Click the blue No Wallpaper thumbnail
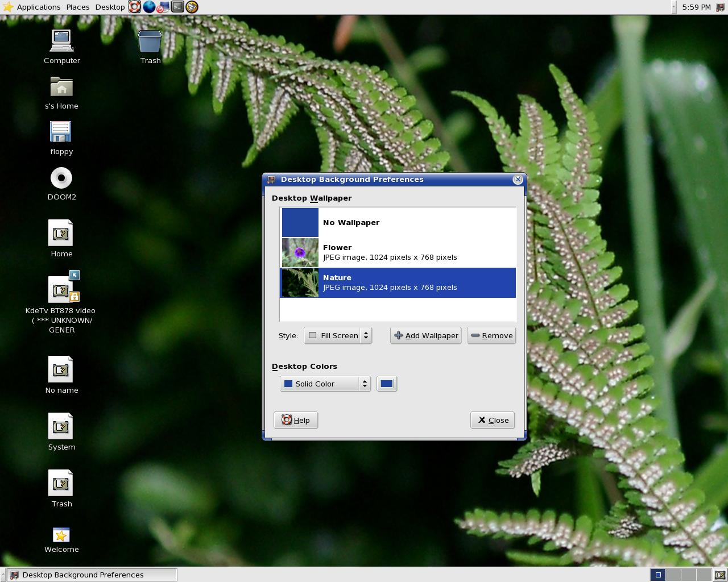The image size is (728, 582). tap(300, 222)
